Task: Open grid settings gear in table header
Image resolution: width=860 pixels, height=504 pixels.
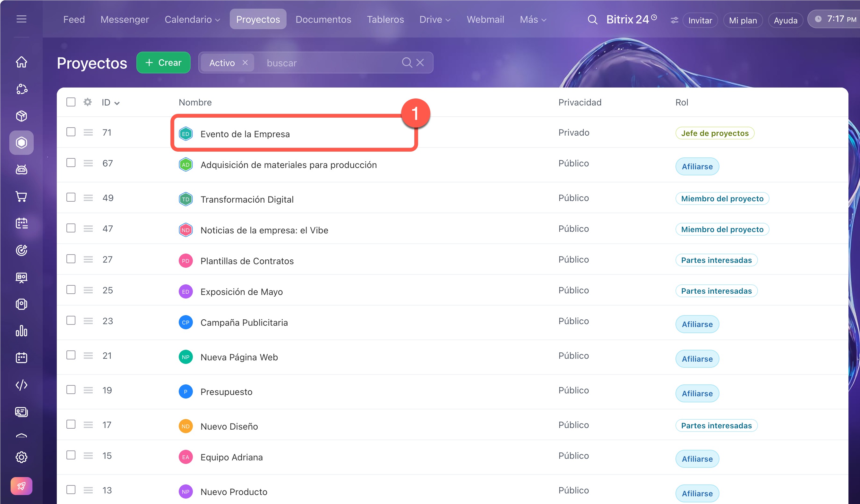Action: pos(88,102)
